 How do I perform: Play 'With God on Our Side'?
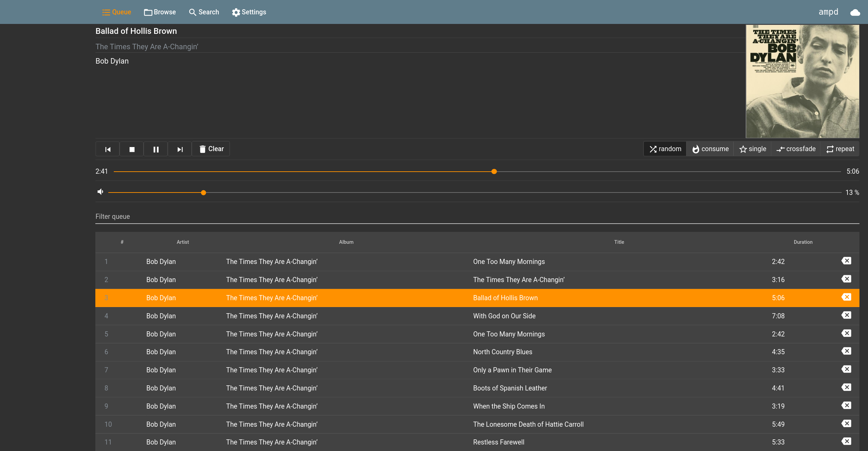504,316
